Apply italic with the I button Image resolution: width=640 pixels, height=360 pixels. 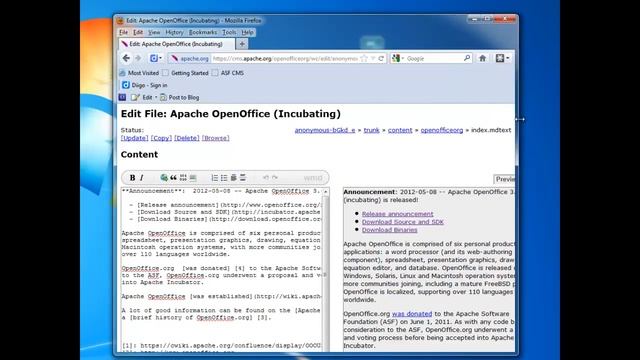pyautogui.click(x=142, y=178)
